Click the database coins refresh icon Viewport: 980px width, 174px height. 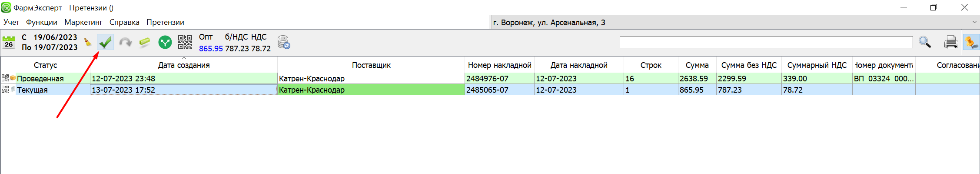click(x=284, y=42)
